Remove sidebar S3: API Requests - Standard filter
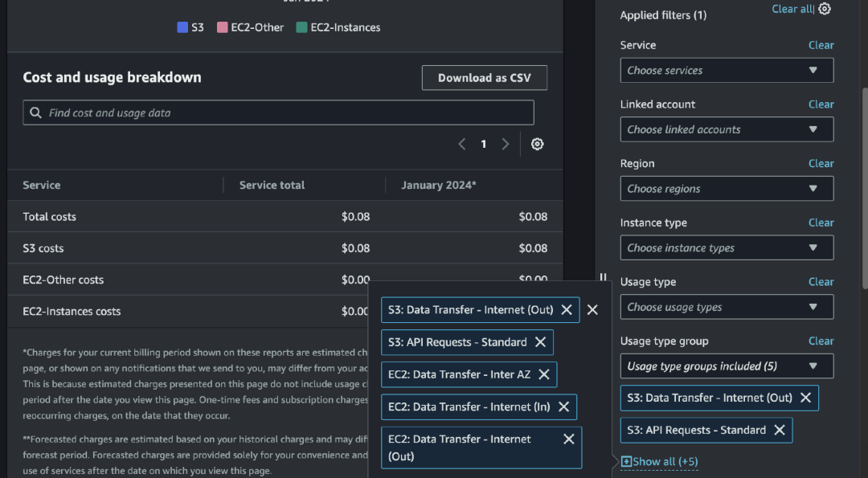 coord(780,430)
